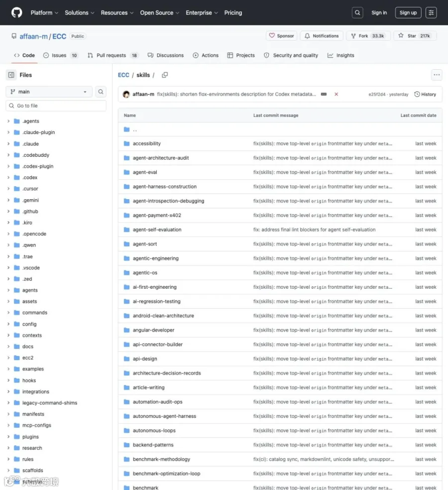Open api-design folder

click(x=145, y=359)
